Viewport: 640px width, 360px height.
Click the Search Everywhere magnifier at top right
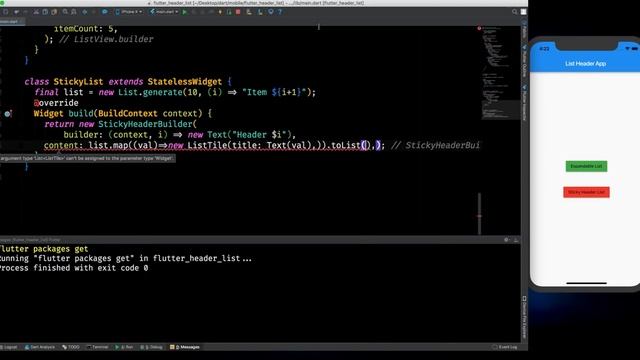[515, 12]
